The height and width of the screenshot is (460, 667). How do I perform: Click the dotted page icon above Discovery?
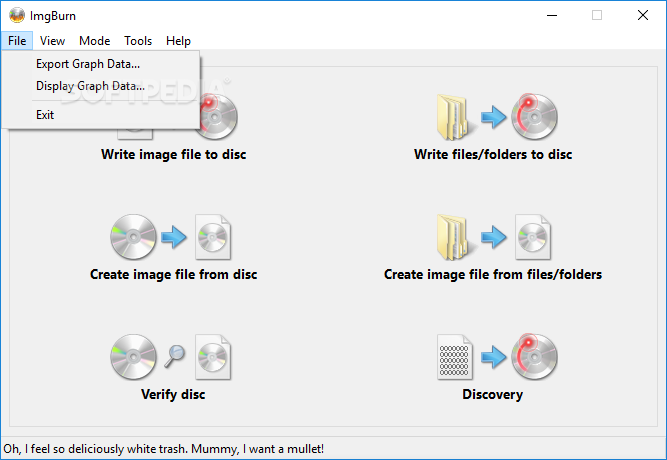tap(455, 357)
